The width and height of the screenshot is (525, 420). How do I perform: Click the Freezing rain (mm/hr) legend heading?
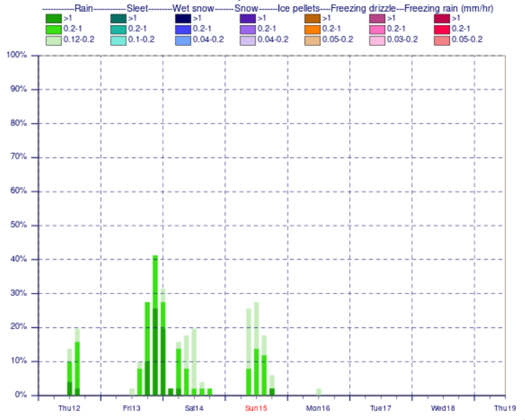pos(449,8)
